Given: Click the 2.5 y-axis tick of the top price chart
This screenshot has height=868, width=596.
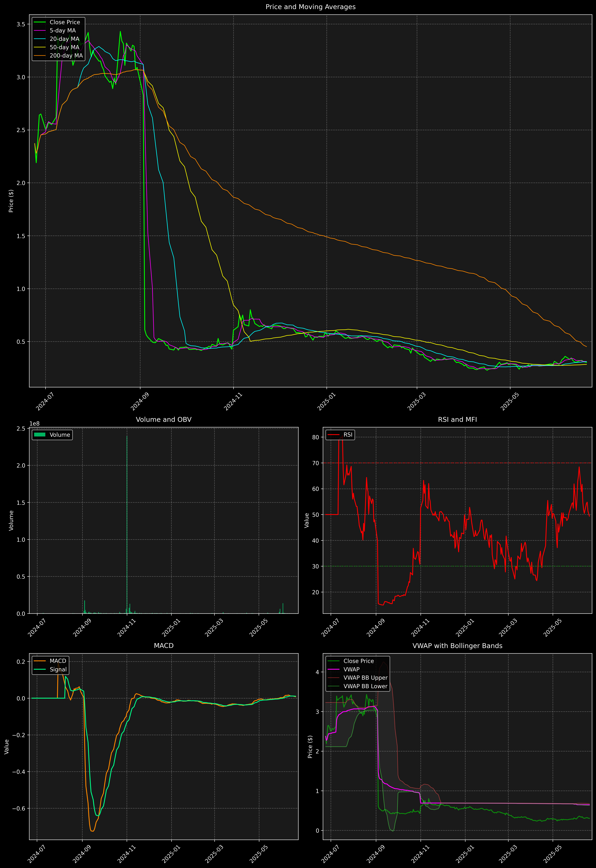Looking at the screenshot, I should tap(21, 130).
